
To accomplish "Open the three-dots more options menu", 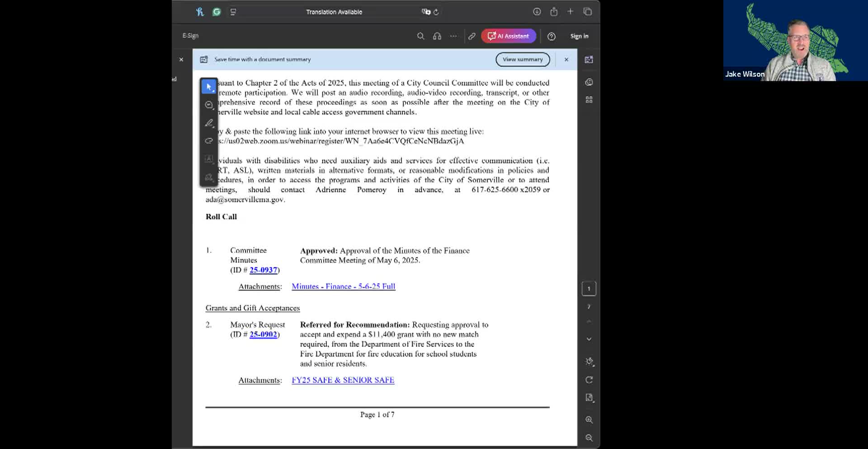I will point(453,36).
